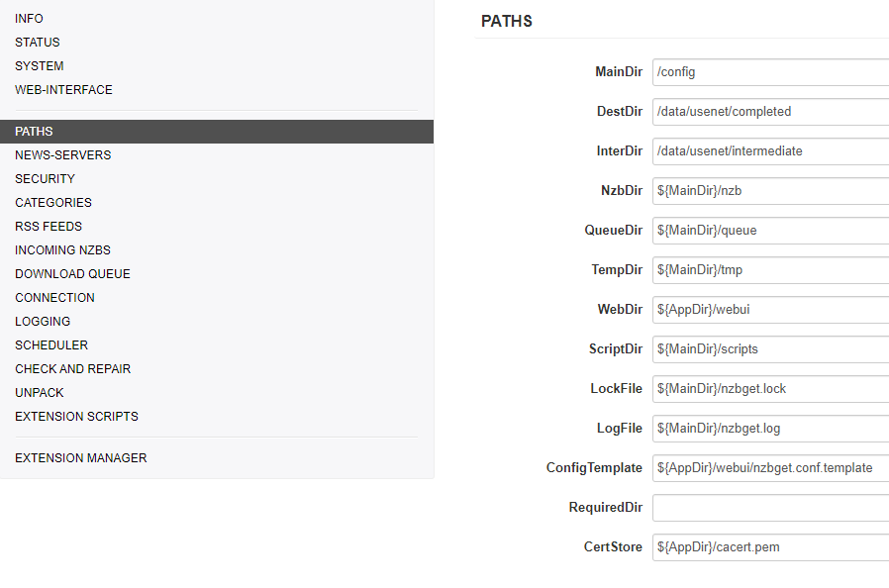889x588 pixels.
Task: Open the INFO settings section
Action: (29, 19)
